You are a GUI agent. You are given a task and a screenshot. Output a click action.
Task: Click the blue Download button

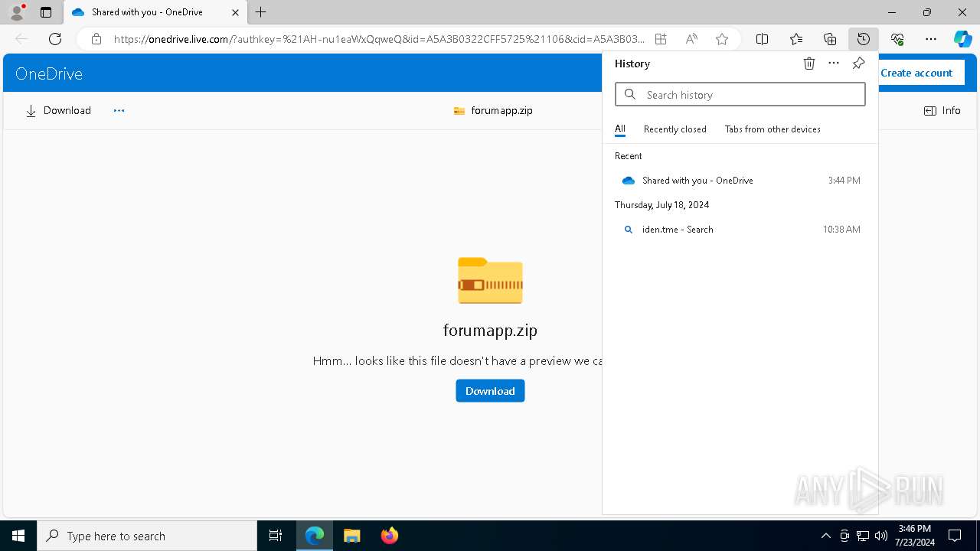[490, 390]
